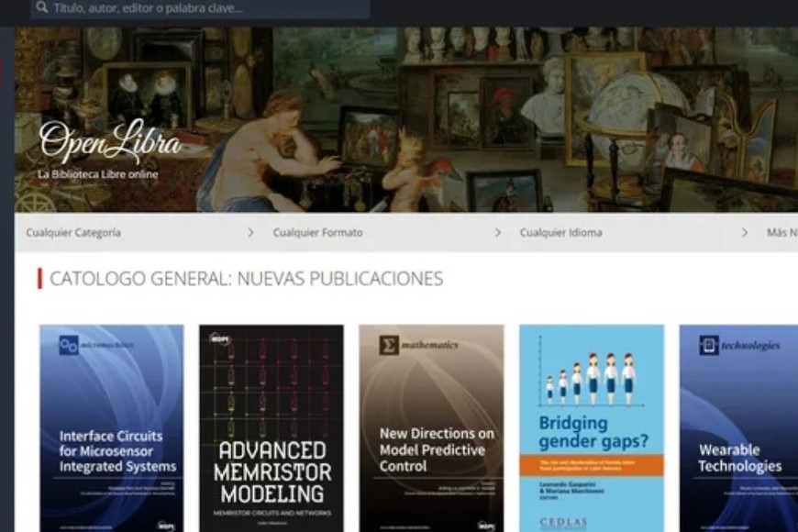Open Advanced Memristor Modeling book cover
The image size is (798, 532).
[272, 428]
